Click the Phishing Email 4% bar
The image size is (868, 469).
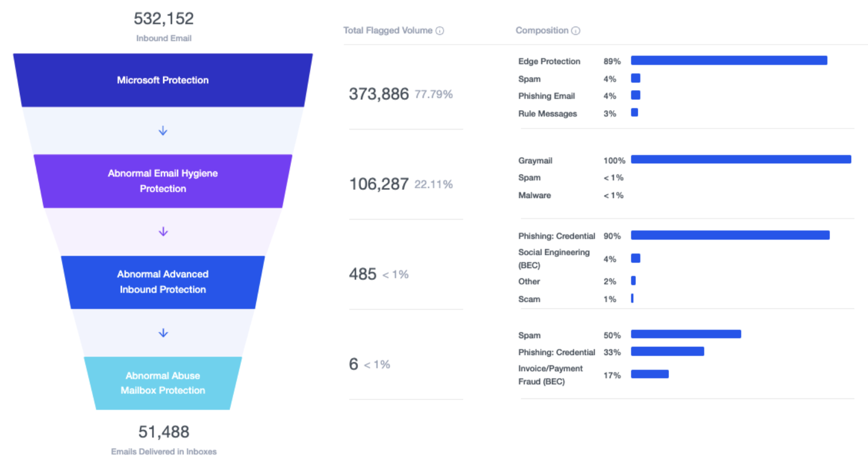tap(636, 95)
